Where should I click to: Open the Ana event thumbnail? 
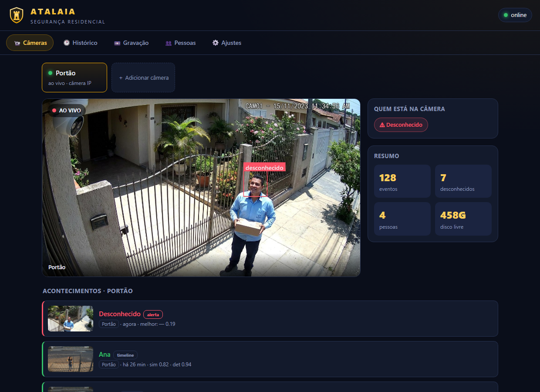pos(71,359)
